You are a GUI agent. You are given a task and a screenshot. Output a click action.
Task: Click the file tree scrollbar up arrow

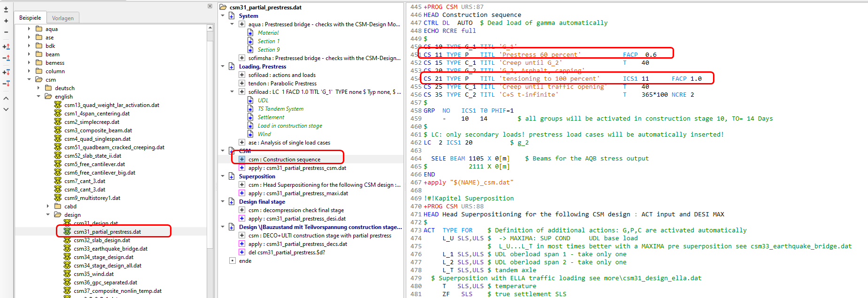(210, 28)
